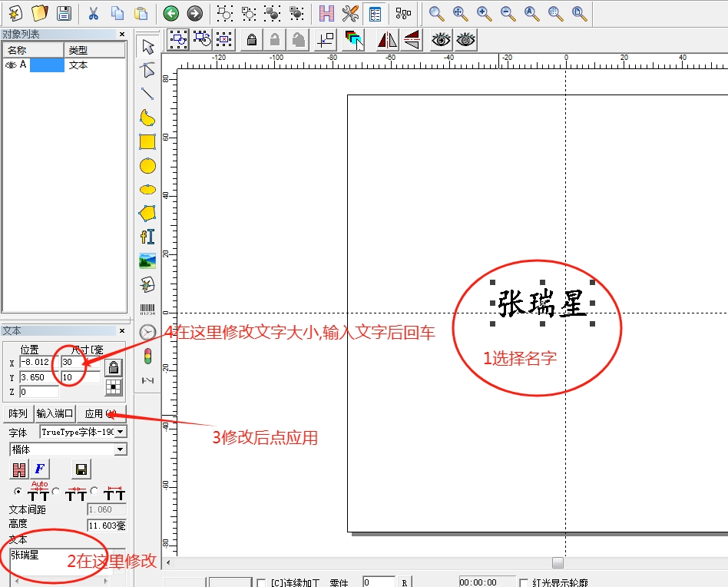
Task: Open parameters with wrench and screwdriver icon
Action: coord(350,14)
